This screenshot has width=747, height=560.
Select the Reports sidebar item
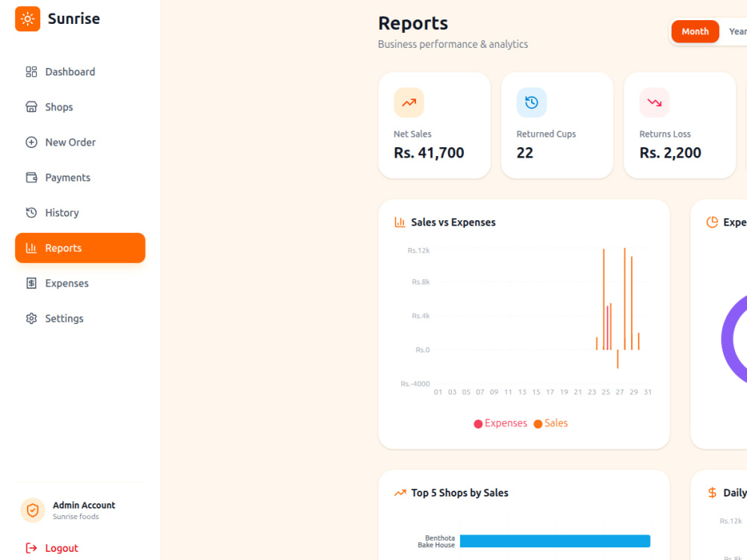coord(80,248)
